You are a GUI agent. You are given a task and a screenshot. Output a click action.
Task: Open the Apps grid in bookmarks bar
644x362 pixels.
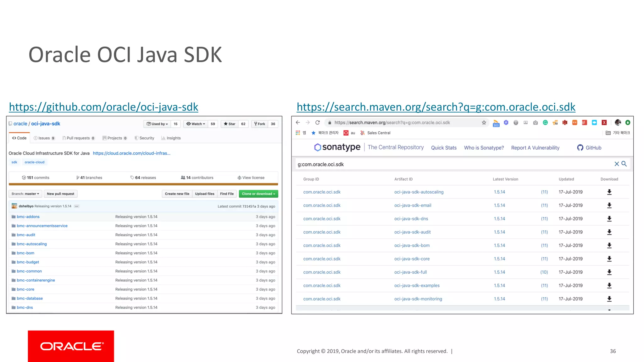click(298, 133)
